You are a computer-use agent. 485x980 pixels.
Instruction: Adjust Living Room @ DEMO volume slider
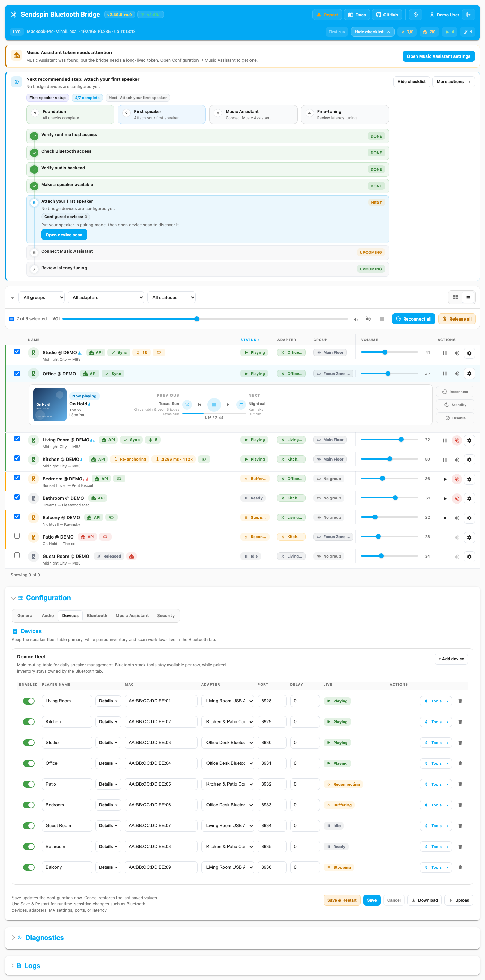point(389,440)
